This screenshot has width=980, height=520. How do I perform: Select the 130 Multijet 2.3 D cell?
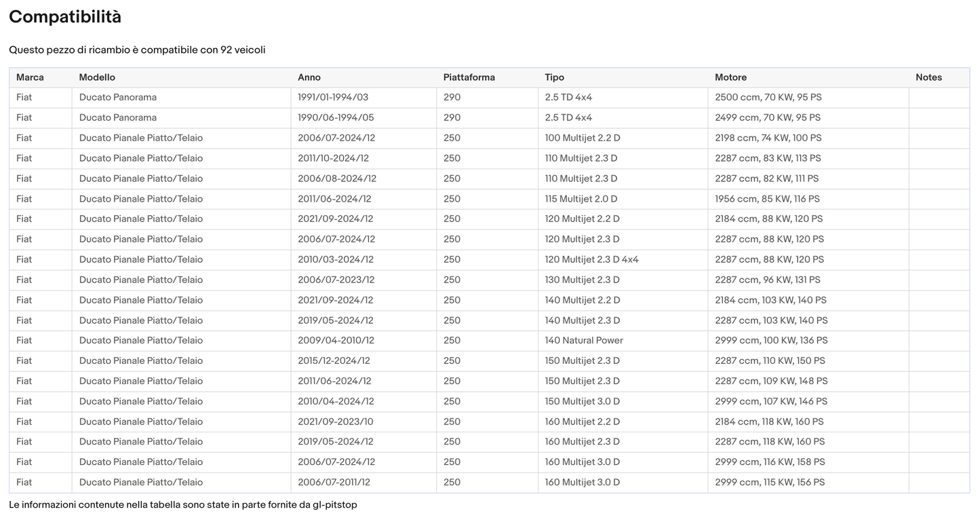(582, 280)
